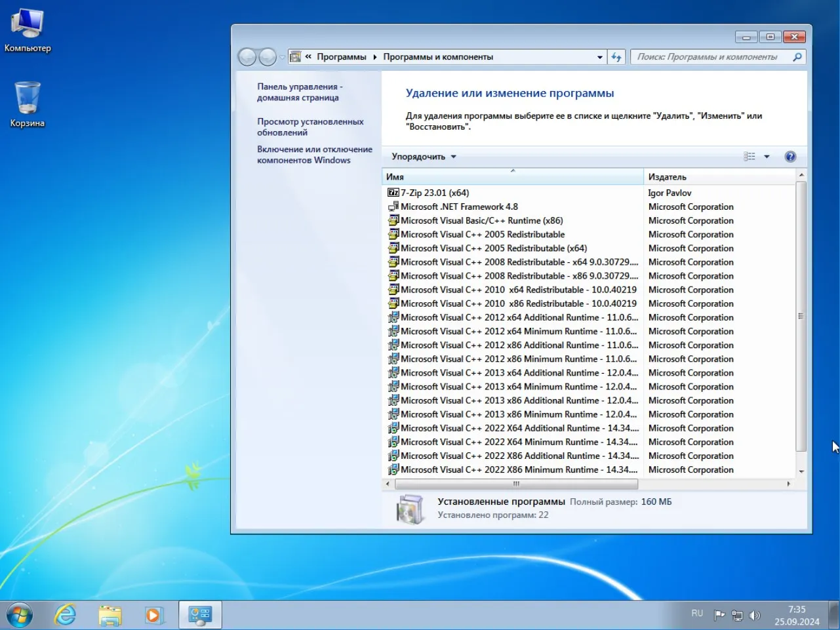Select Visual C++ 2013 x64 Additional Runtime row
The image size is (840, 630).
pos(588,373)
